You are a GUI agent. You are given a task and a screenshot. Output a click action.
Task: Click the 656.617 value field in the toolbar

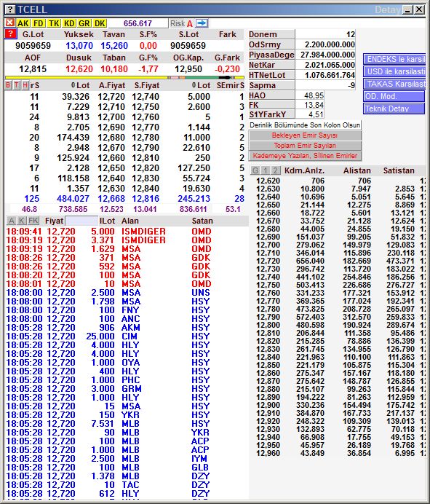(x=138, y=23)
